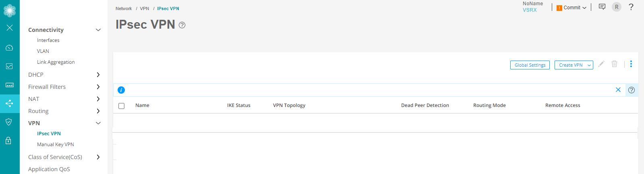This screenshot has width=644, height=174.
Task: Open the Interfaces menu item
Action: [x=48, y=40]
